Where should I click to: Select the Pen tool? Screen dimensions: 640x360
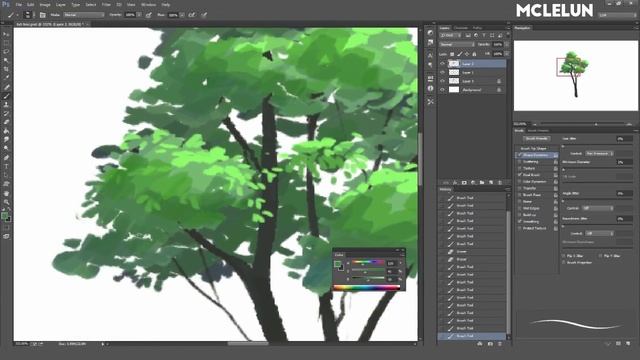coord(6,158)
